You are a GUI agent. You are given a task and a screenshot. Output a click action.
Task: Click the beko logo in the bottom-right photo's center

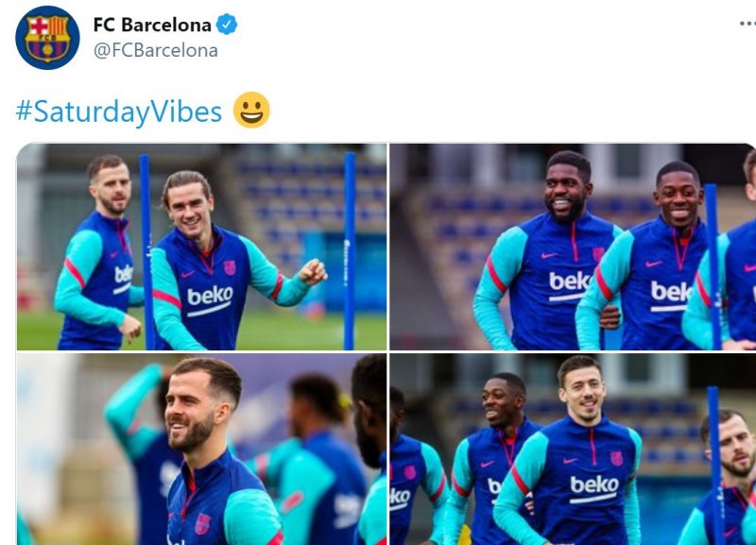pyautogui.click(x=593, y=485)
